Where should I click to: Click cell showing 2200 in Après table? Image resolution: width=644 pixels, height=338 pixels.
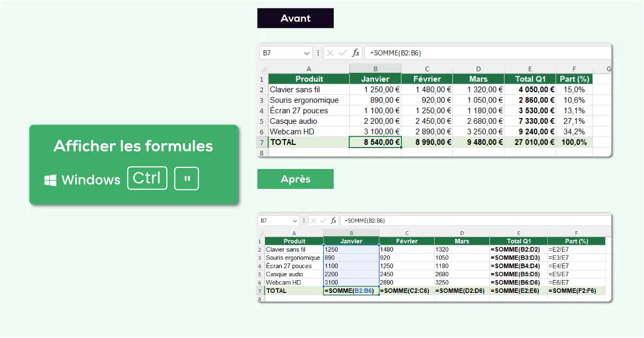tap(351, 274)
